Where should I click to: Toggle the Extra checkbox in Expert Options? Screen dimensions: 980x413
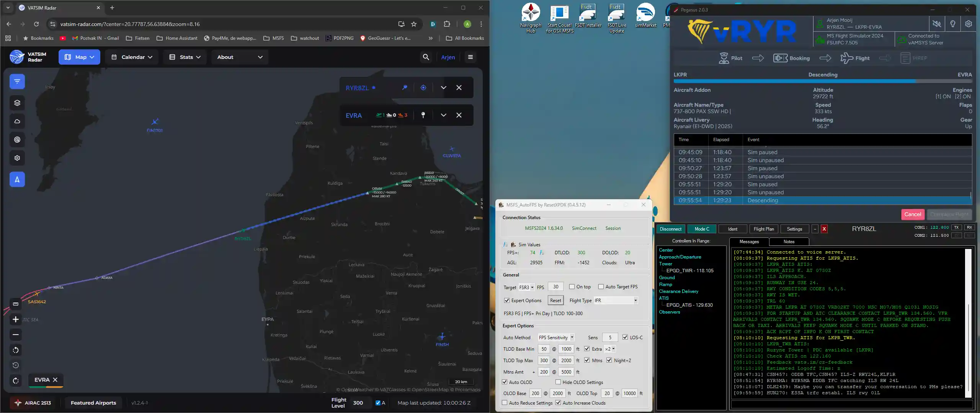click(587, 348)
